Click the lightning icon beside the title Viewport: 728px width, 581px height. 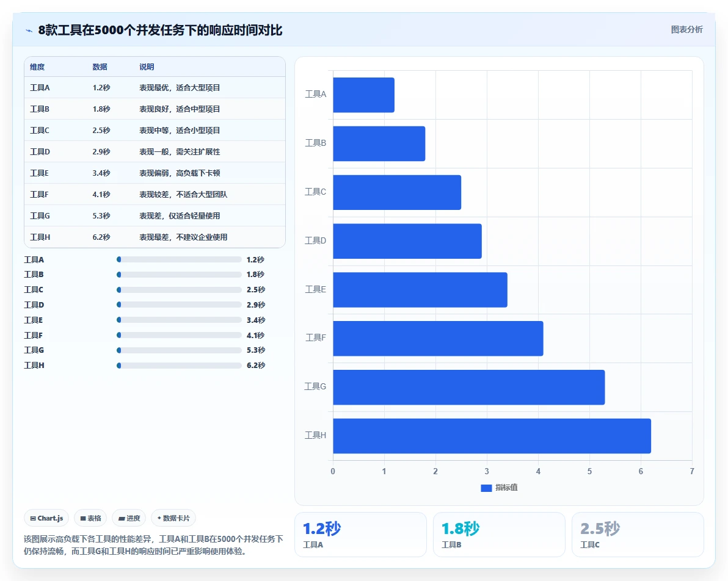pos(29,31)
